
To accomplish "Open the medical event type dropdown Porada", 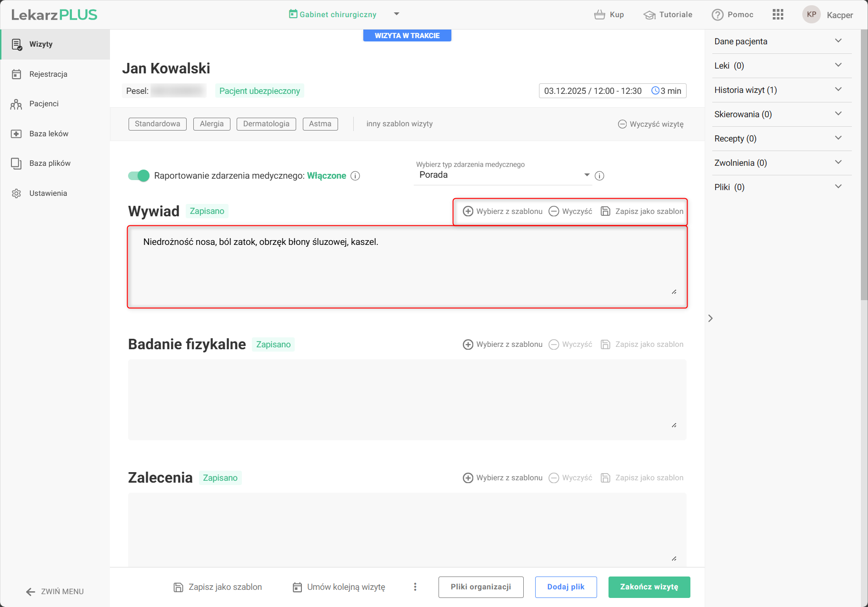I will point(502,175).
